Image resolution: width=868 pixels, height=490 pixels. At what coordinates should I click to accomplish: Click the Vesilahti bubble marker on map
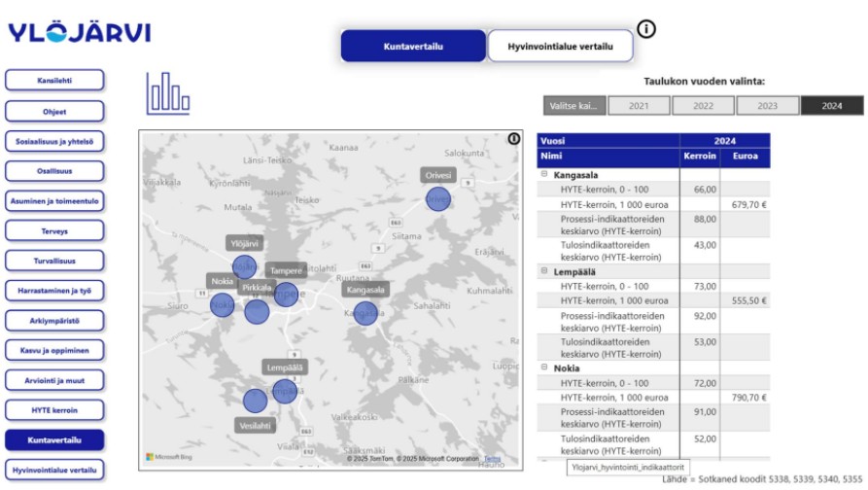pos(255,400)
